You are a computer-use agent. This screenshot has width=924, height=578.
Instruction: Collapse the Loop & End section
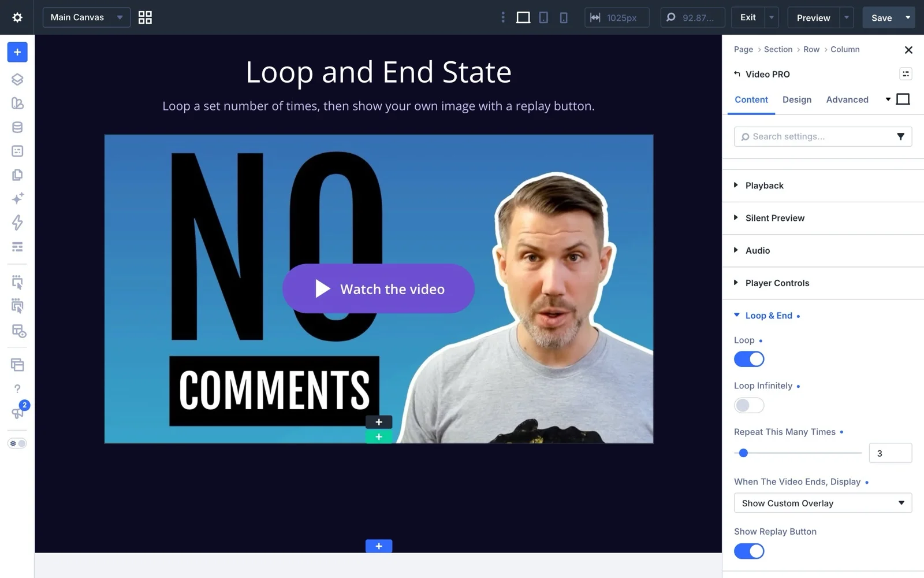point(767,316)
